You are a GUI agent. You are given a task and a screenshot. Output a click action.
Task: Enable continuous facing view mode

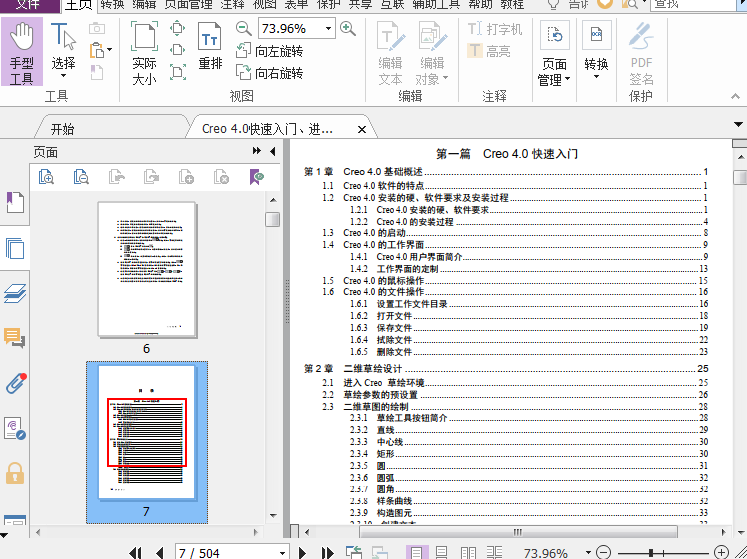tap(495, 553)
